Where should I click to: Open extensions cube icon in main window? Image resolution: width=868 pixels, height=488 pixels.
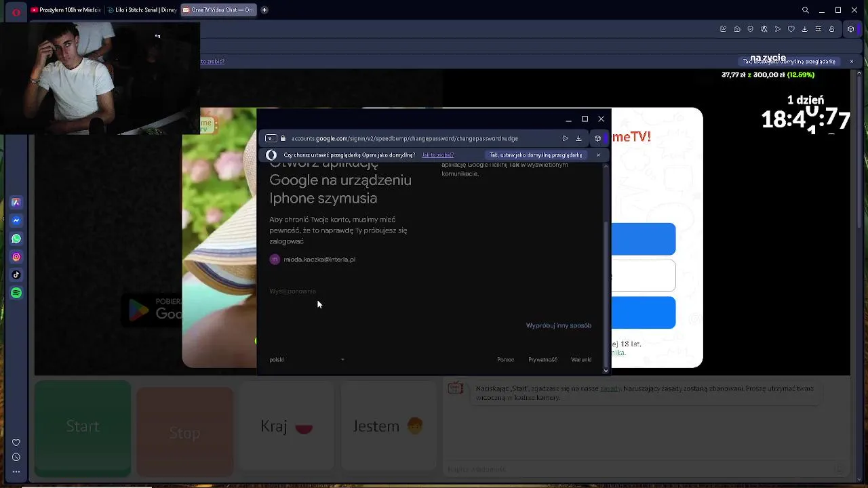850,29
